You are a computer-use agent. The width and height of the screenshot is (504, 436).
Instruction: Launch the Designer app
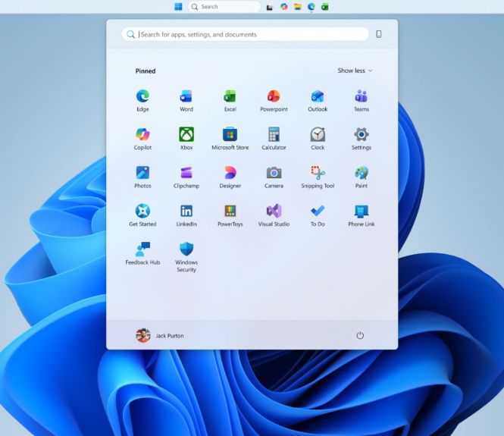230,177
